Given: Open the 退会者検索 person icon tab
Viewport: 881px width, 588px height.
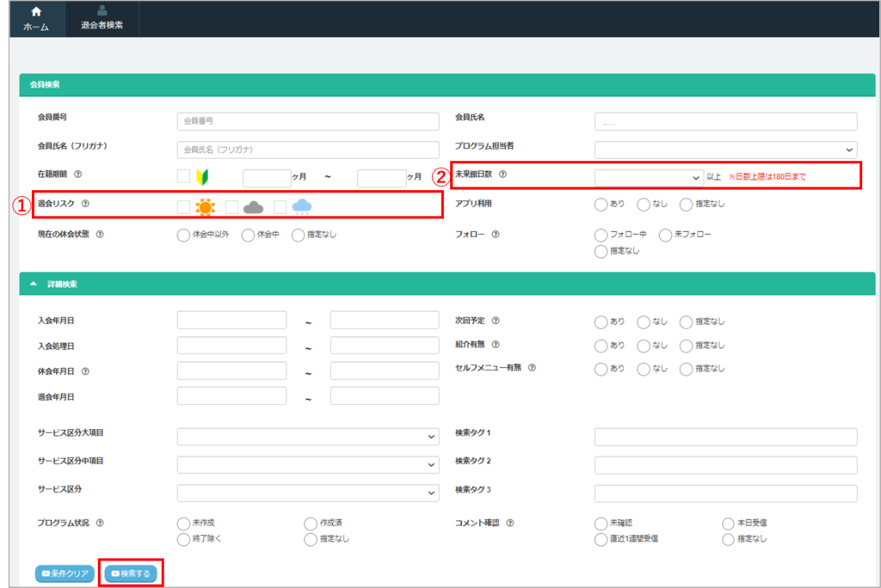Looking at the screenshot, I should point(102,11).
